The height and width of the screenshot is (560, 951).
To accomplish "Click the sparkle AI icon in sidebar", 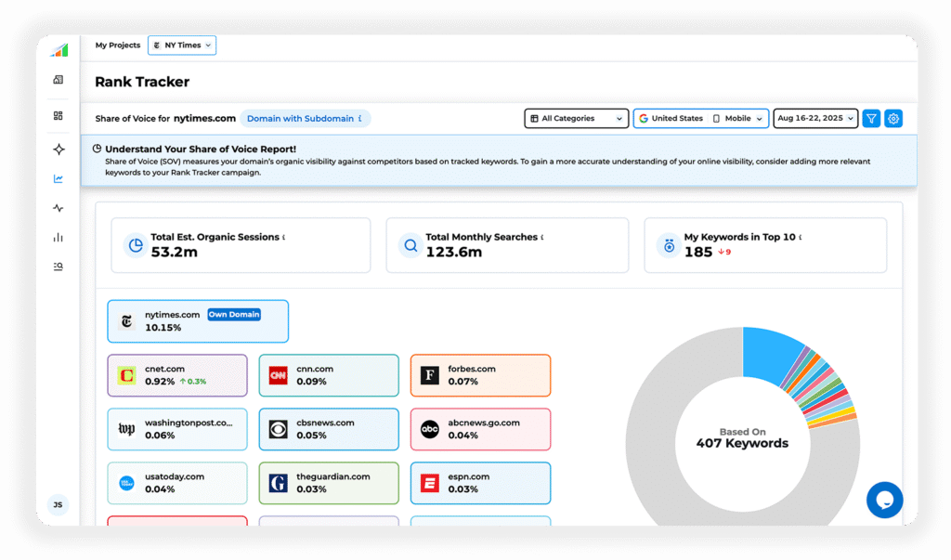I will point(59,150).
